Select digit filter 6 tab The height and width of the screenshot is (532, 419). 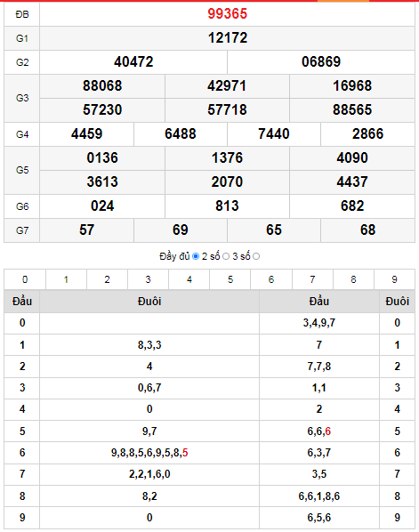pyautogui.click(x=271, y=279)
